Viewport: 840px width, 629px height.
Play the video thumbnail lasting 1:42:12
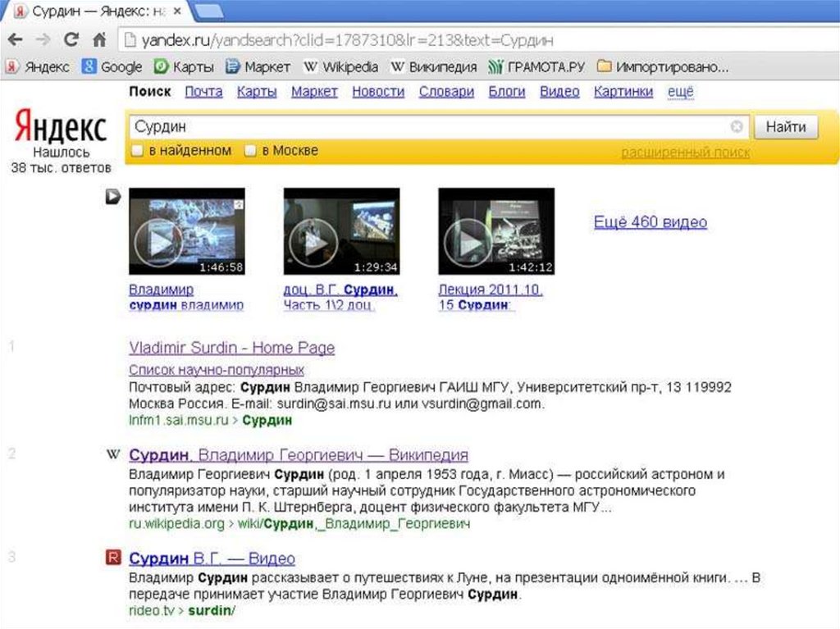point(496,231)
